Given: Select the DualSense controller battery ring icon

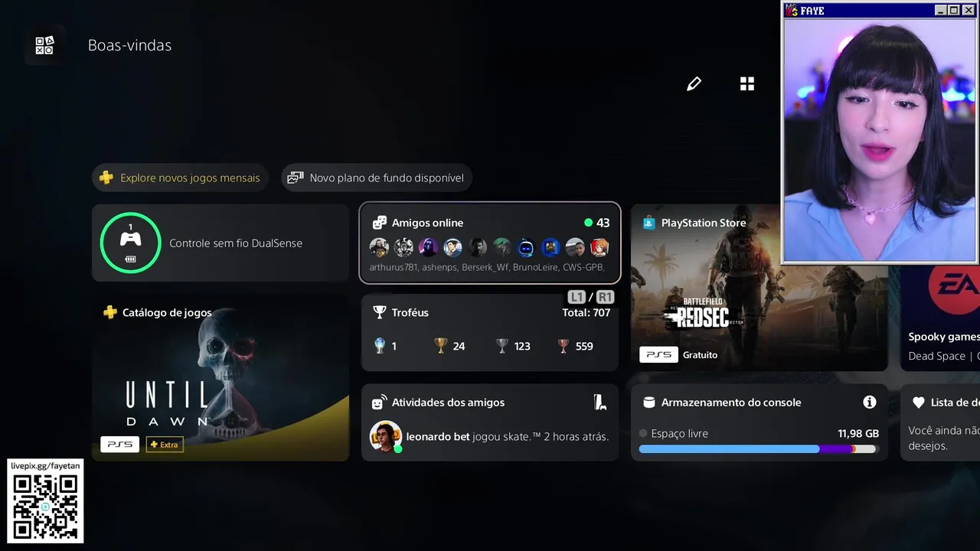Looking at the screenshot, I should (130, 243).
